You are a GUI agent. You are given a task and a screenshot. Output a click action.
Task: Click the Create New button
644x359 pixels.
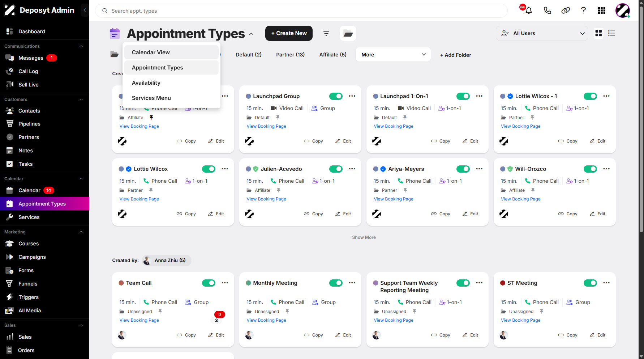pyautogui.click(x=289, y=33)
